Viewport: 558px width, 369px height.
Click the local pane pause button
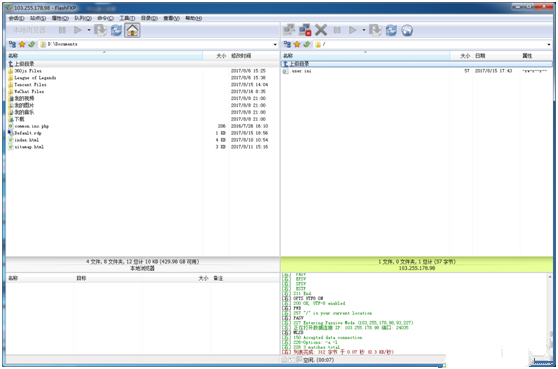pos(62,30)
